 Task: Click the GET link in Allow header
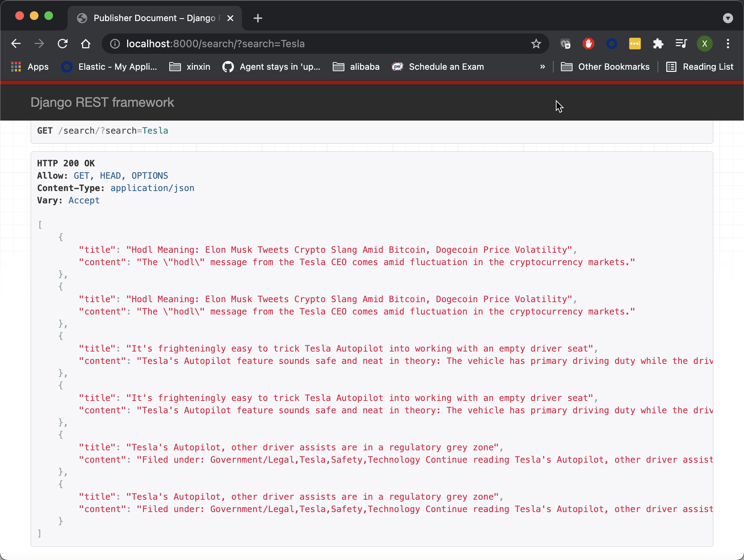81,175
